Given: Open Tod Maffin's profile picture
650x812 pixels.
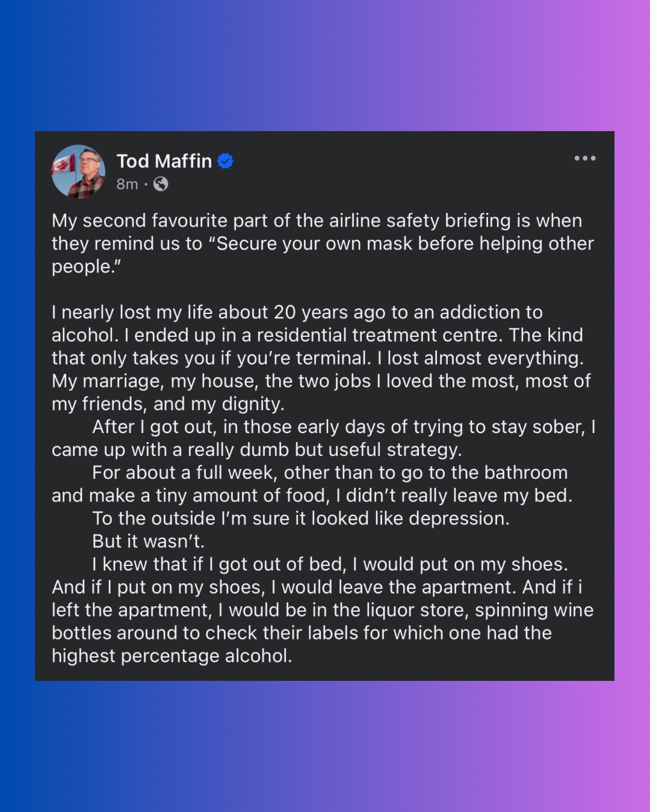Looking at the screenshot, I should (79, 171).
